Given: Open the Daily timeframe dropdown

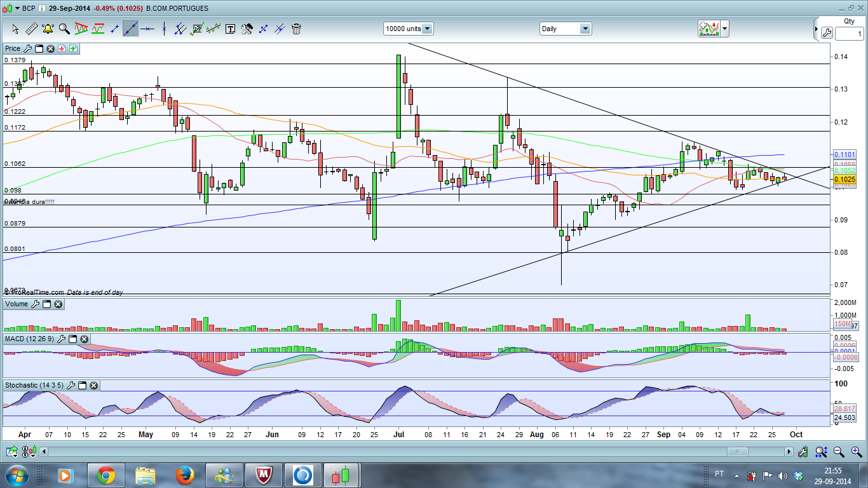Looking at the screenshot, I should pyautogui.click(x=585, y=29).
